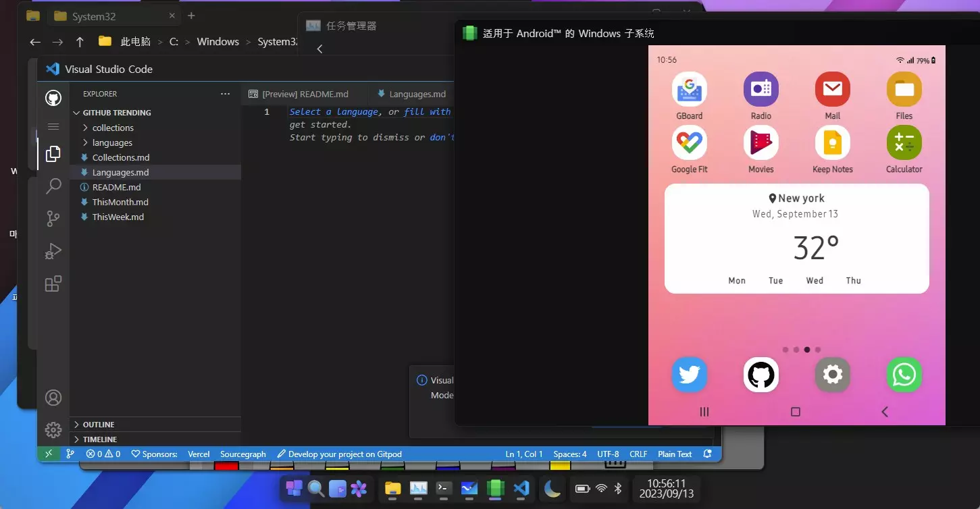Expand the collections folder in Explorer

coord(155,128)
